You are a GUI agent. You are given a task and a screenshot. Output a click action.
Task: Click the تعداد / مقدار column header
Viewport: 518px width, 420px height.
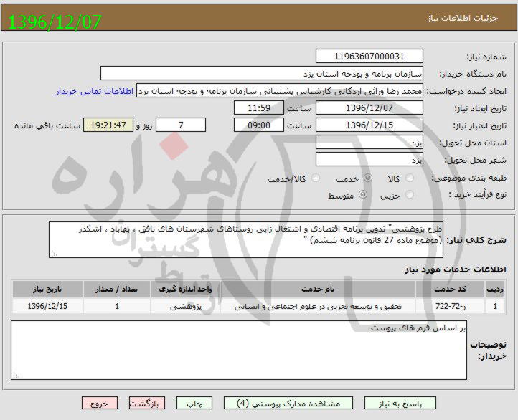[117, 290]
